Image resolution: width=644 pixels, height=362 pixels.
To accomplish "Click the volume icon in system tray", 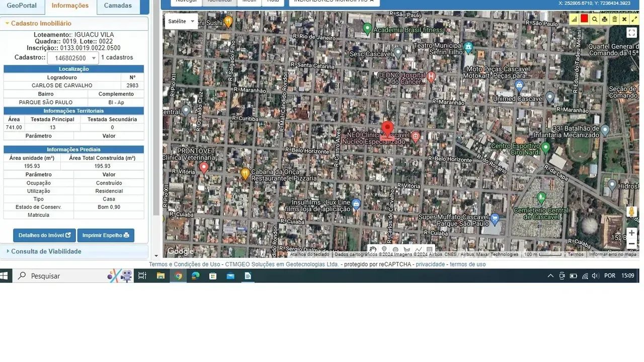I will coord(595,276).
